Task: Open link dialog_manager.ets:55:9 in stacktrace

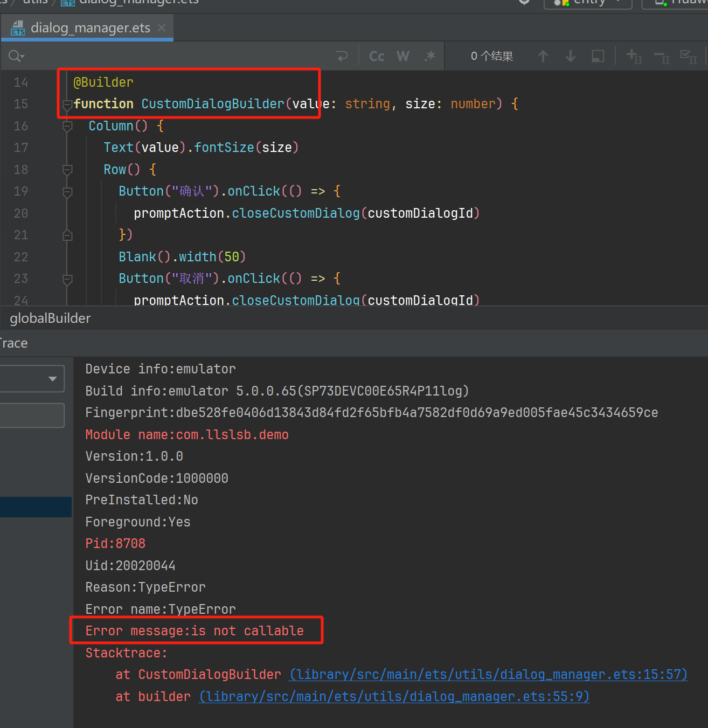Action: (394, 697)
